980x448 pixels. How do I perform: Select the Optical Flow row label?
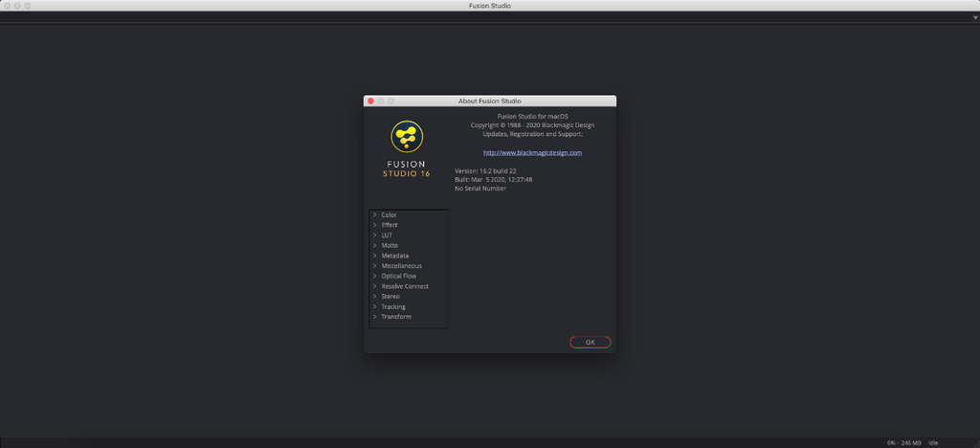click(x=399, y=276)
